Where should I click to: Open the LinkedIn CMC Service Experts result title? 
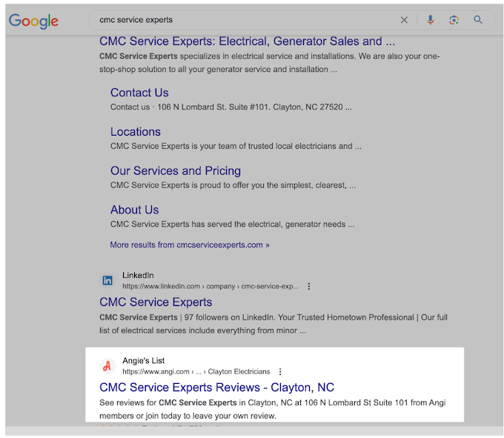pyautogui.click(x=156, y=302)
